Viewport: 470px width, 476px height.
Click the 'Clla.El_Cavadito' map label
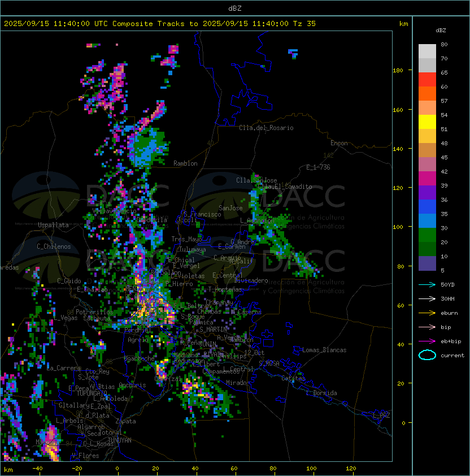point(284,187)
